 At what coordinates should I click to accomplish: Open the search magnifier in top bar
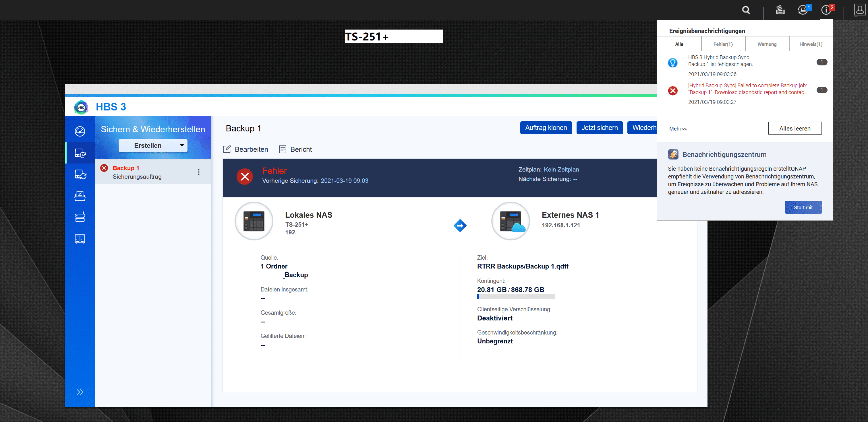746,10
